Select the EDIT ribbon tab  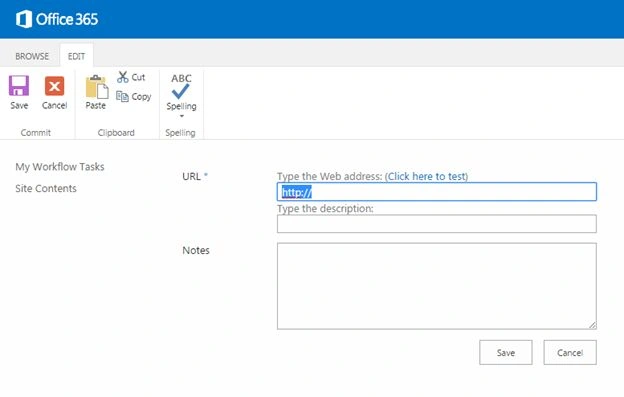click(76, 56)
